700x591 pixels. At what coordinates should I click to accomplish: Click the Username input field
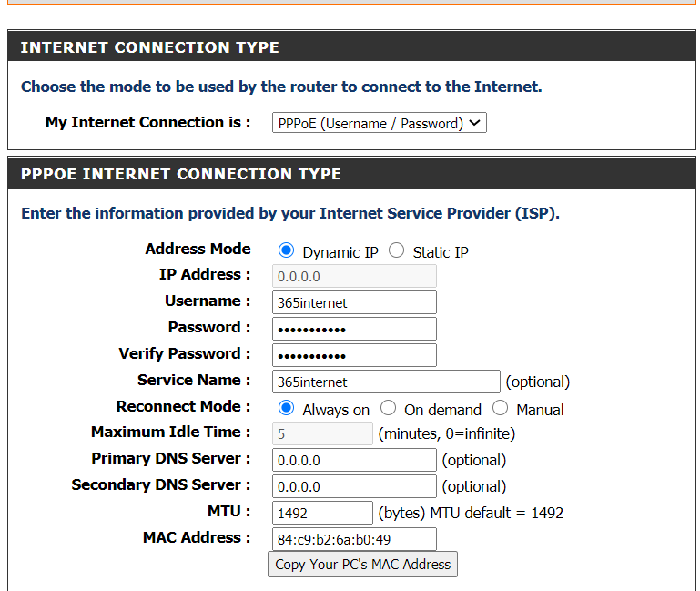click(x=354, y=302)
